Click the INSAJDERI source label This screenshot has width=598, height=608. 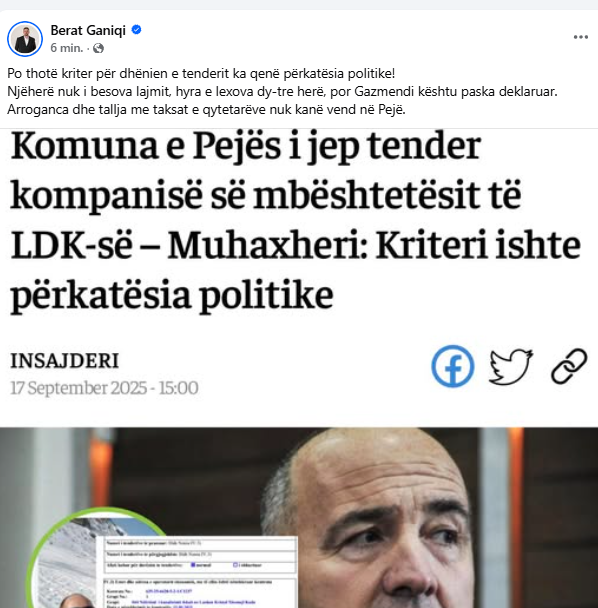click(64, 361)
